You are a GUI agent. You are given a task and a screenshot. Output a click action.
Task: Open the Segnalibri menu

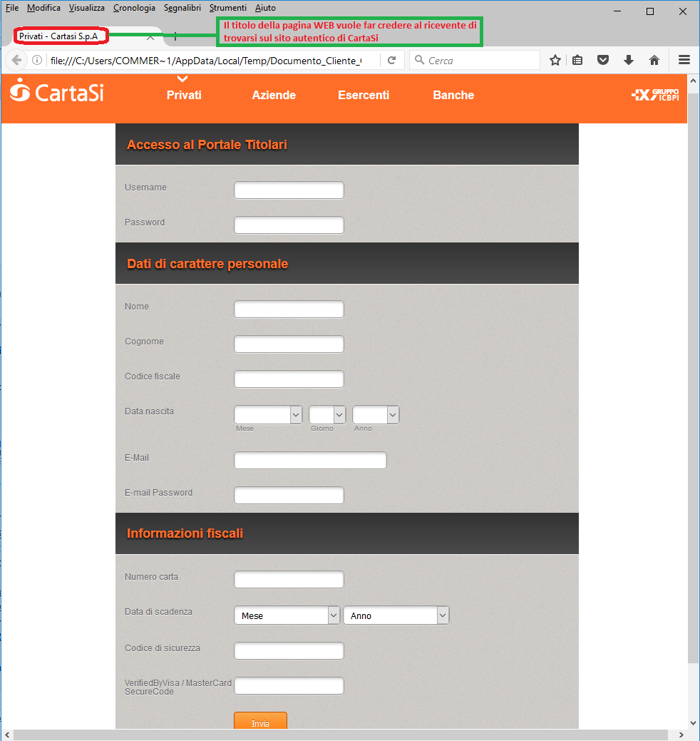pos(182,8)
